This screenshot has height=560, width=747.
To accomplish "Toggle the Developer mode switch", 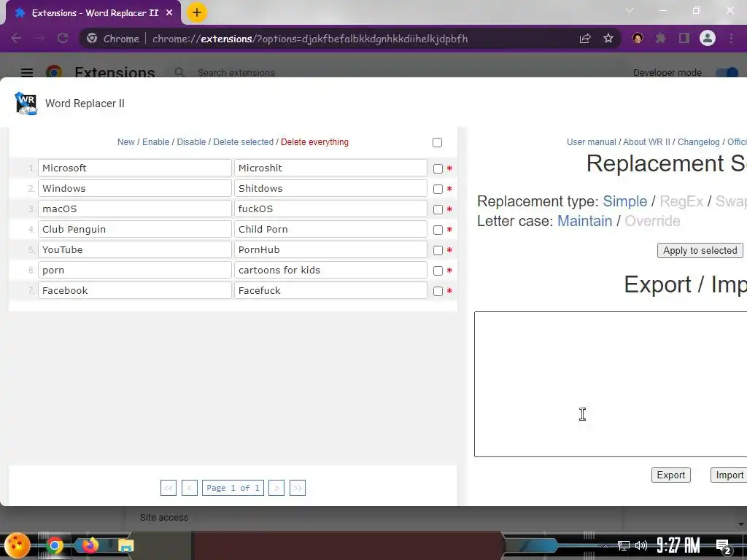I will [x=727, y=72].
